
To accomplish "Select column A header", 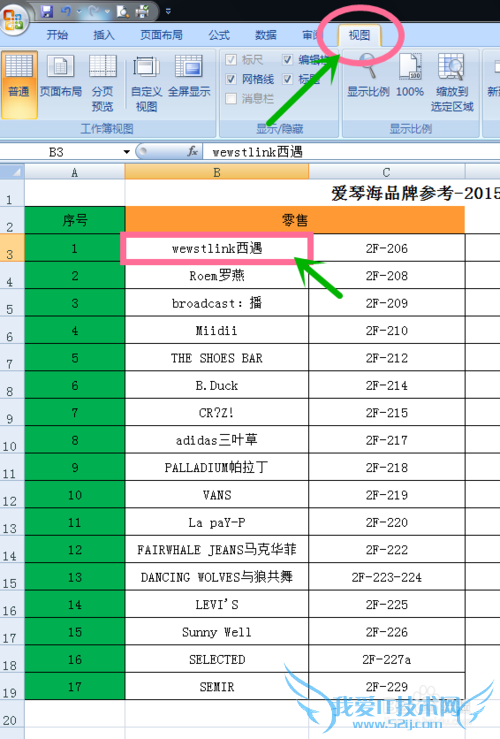I will [74, 172].
